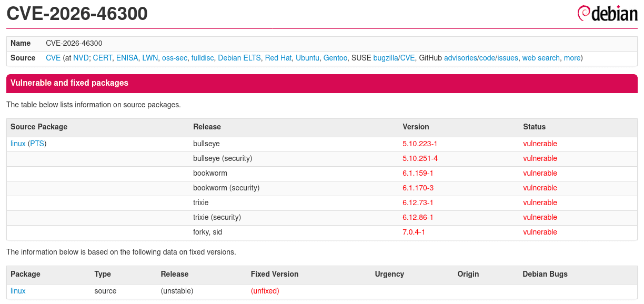Open the oss-sec link
The height and width of the screenshot is (304, 644).
[x=175, y=58]
